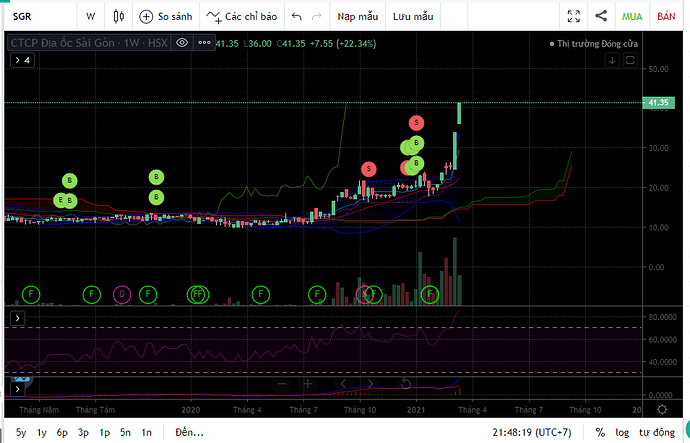Click the F marker below 2021 candles

point(430,294)
